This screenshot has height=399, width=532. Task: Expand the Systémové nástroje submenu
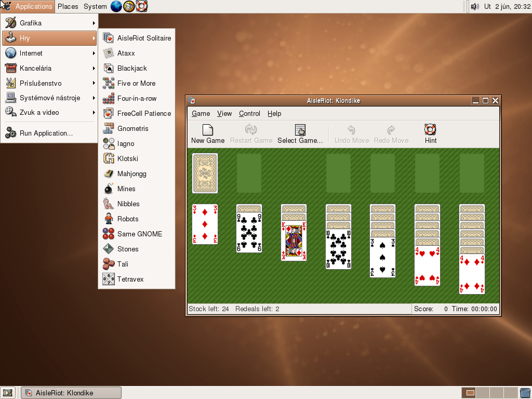49,98
